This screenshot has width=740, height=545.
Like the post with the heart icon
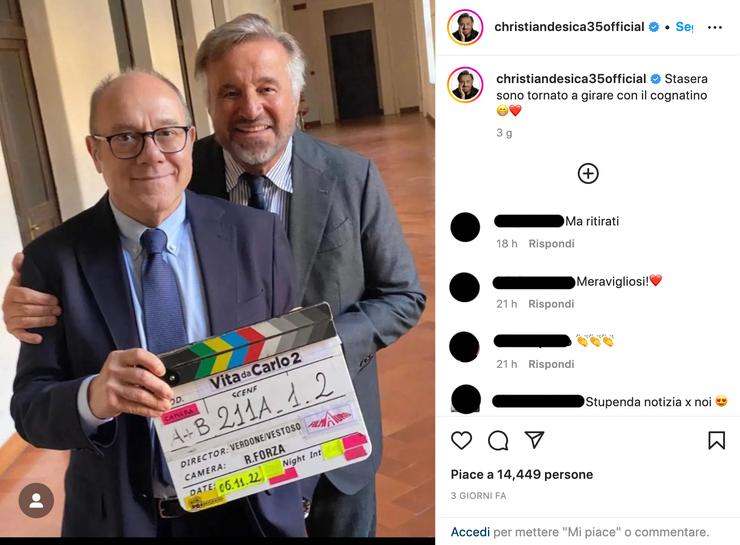coord(461,440)
